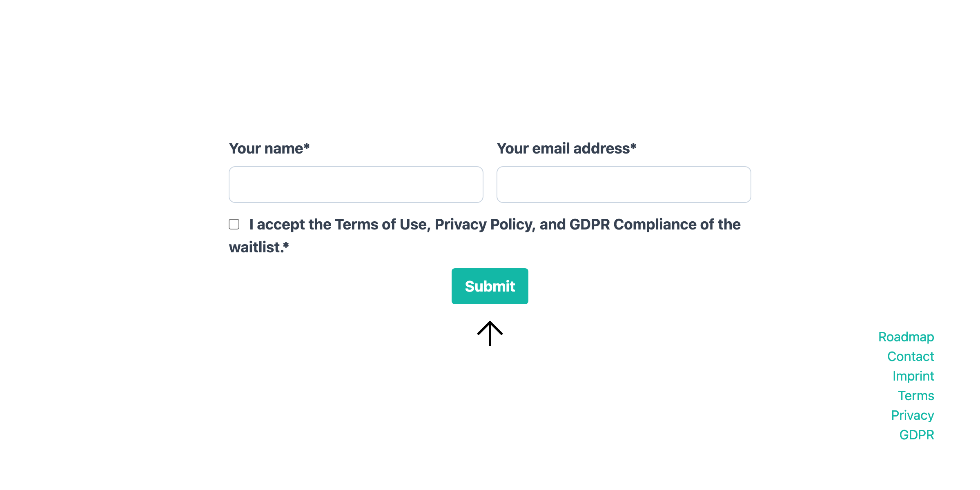Focus the Your name text field
The width and height of the screenshot is (980, 490).
[356, 185]
